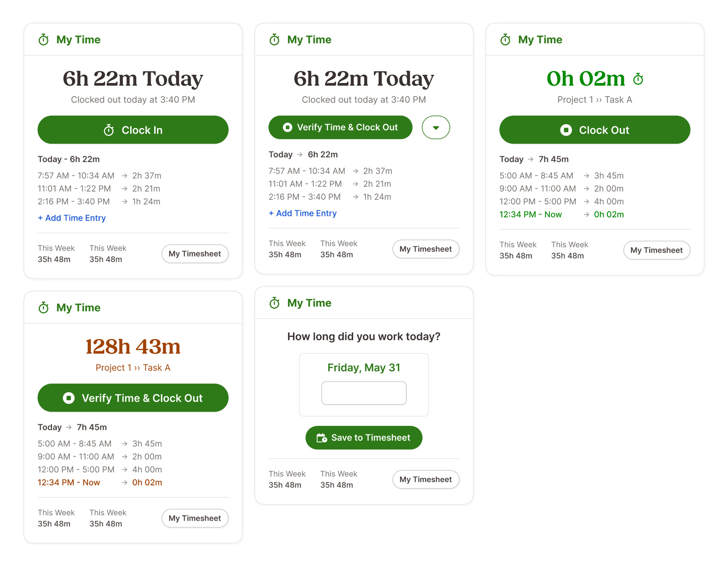728x567 pixels.
Task: Open My Timesheet from the first card
Action: (194, 254)
